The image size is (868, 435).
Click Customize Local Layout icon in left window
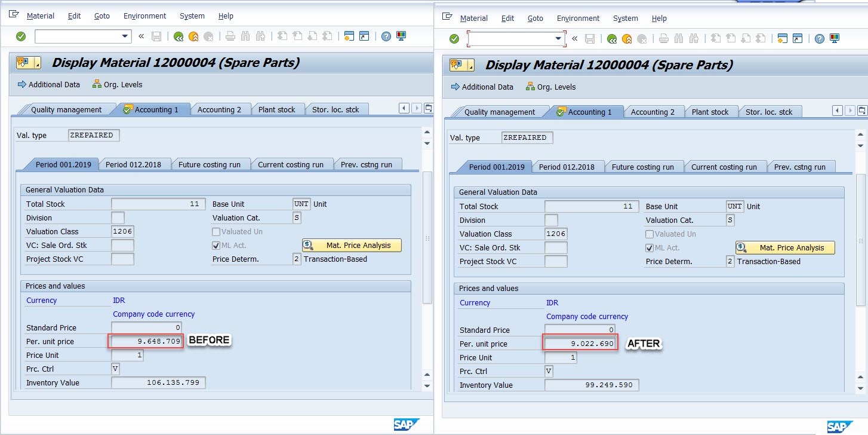click(401, 36)
